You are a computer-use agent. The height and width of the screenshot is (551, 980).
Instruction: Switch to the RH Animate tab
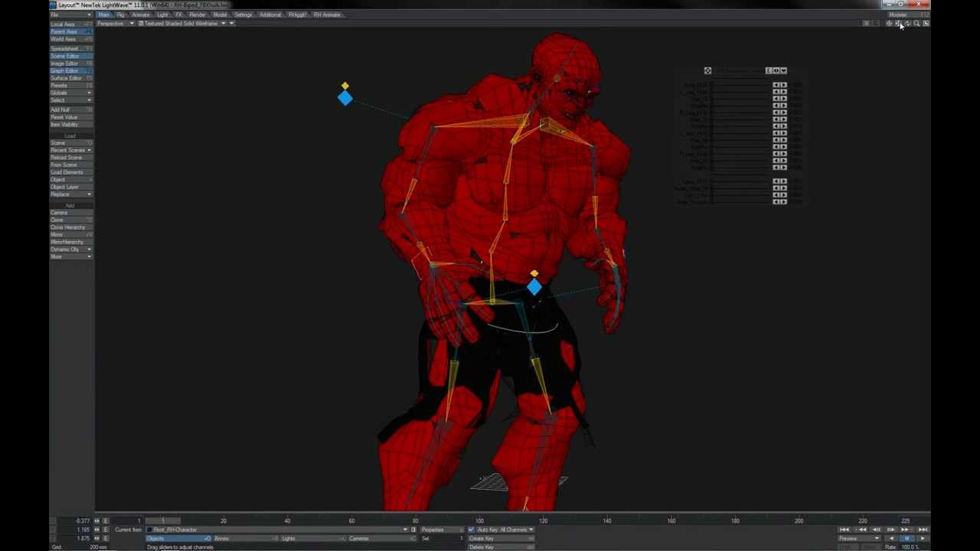[327, 15]
